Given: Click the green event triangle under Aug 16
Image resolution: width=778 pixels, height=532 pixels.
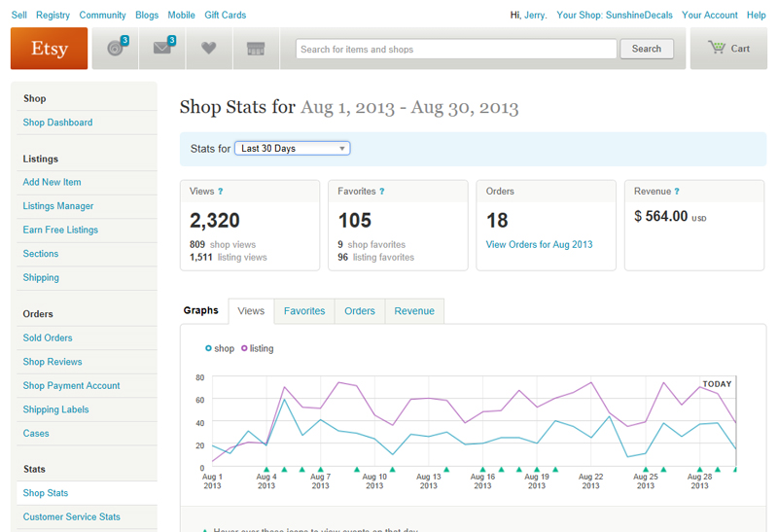Looking at the screenshot, I should (x=482, y=470).
